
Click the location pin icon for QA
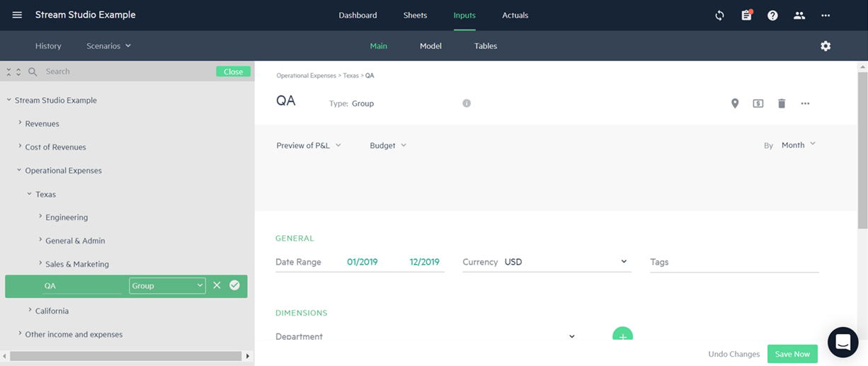(735, 103)
